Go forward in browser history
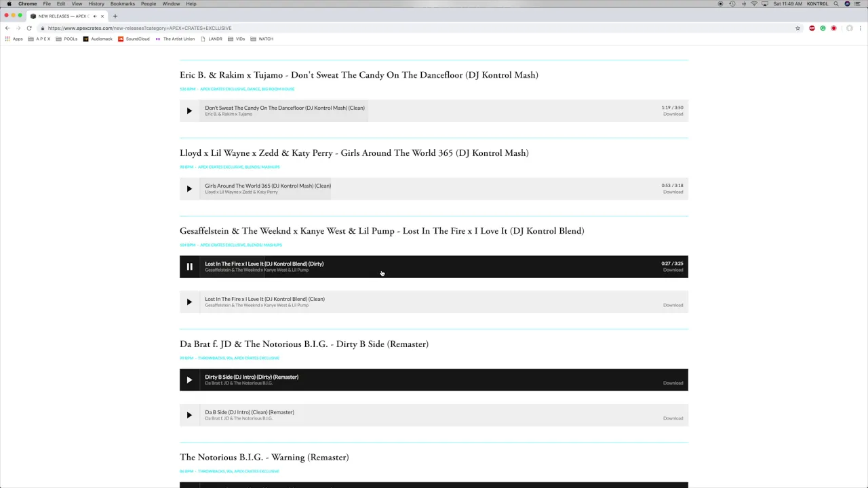Image resolution: width=868 pixels, height=488 pixels. coord(18,28)
